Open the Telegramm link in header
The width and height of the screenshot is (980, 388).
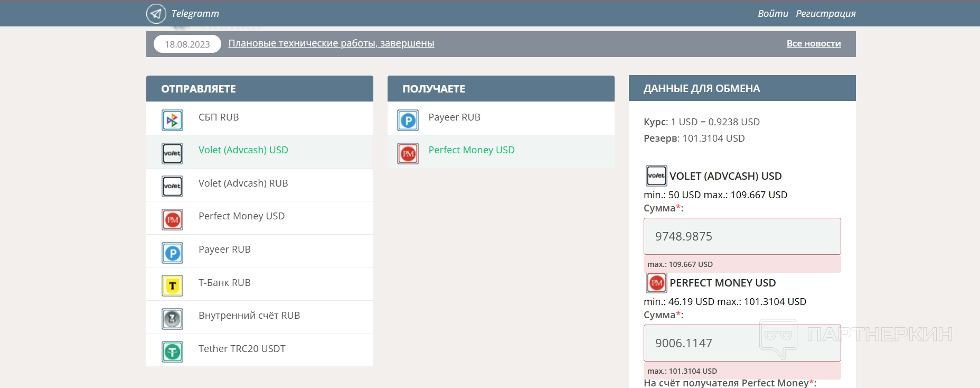195,14
